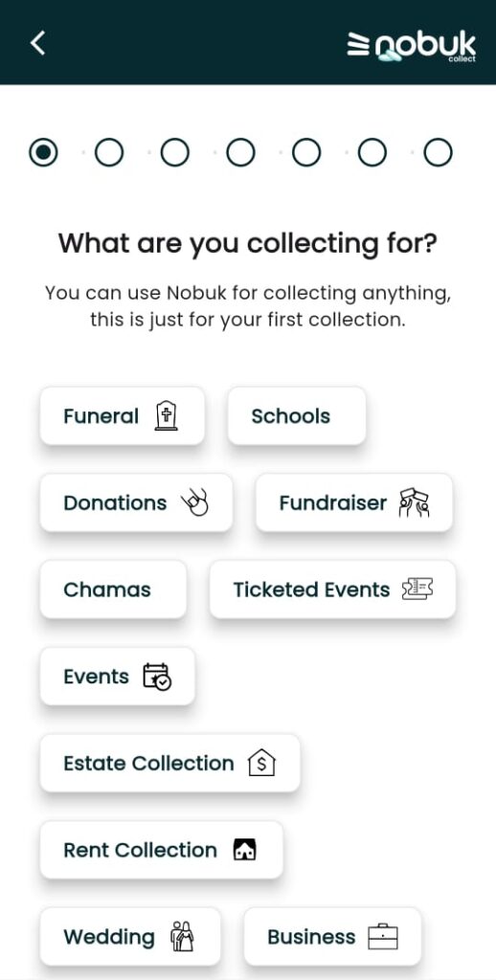Select the first filled step indicator
The height and width of the screenshot is (980, 496).
(43, 152)
